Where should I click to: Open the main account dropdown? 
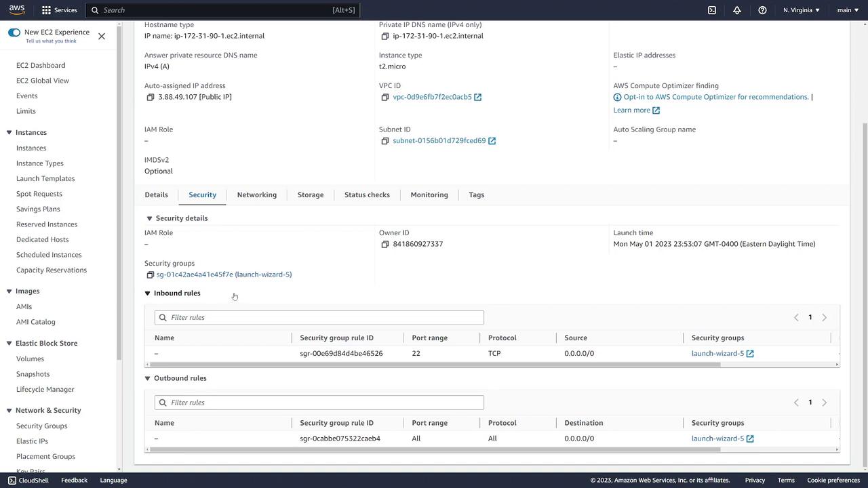848,10
